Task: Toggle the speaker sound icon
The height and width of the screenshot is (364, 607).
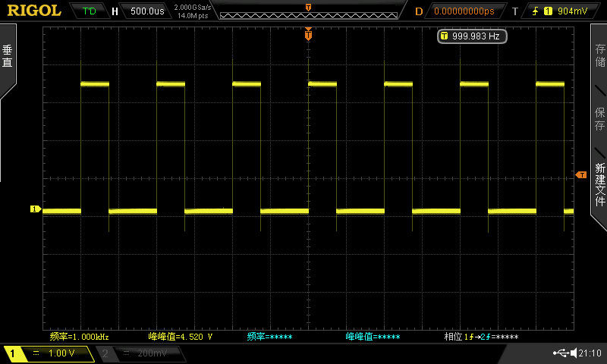Action: [574, 353]
